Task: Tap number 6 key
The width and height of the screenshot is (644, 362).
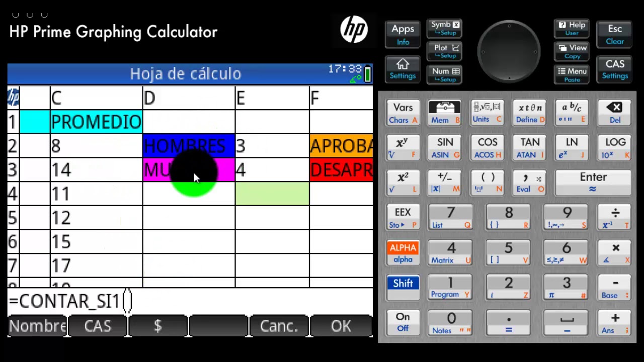Action: pyautogui.click(x=566, y=253)
